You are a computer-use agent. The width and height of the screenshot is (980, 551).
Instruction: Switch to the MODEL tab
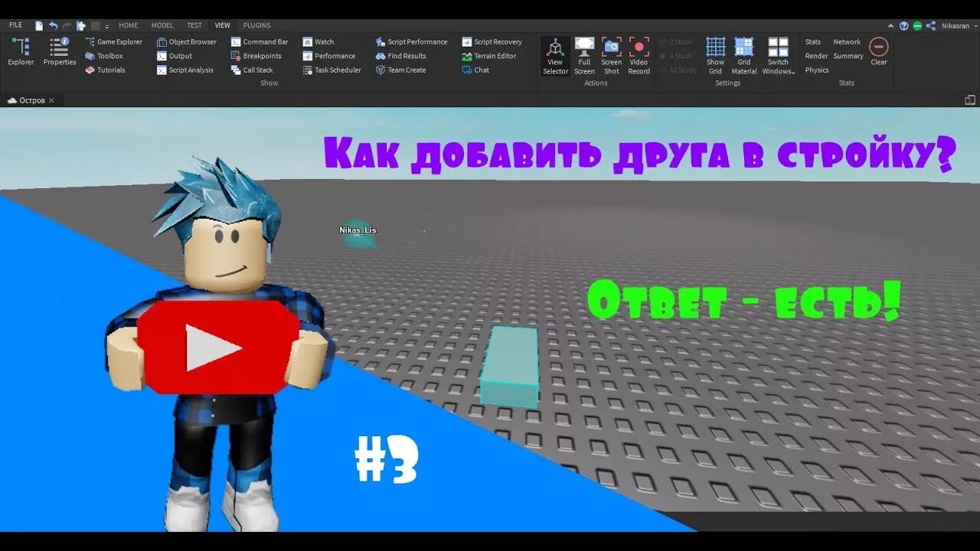162,25
